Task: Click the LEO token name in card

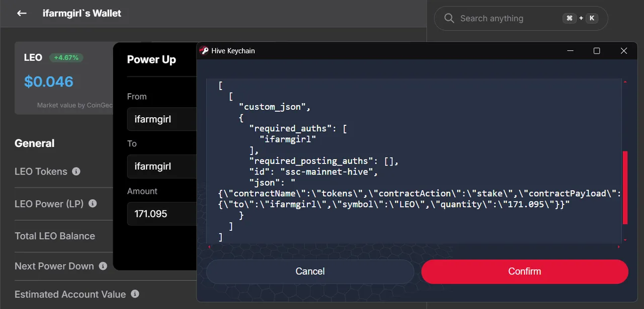Action: [33, 58]
